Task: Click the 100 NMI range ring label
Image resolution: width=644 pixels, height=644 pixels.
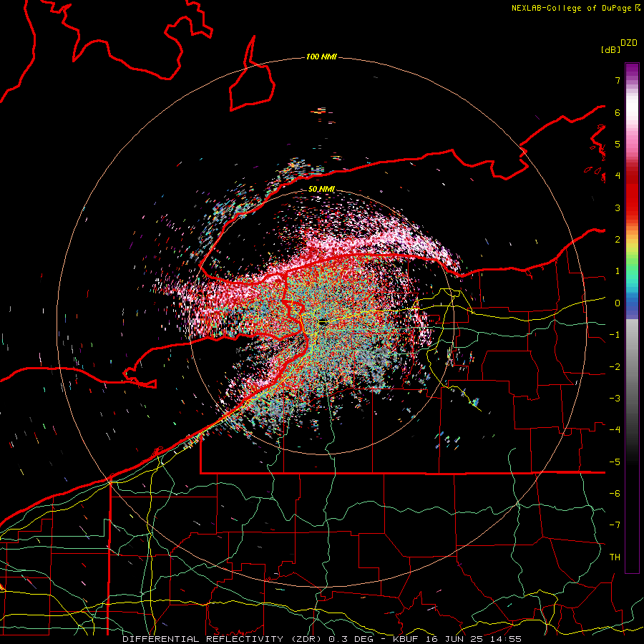Action: coord(321,57)
